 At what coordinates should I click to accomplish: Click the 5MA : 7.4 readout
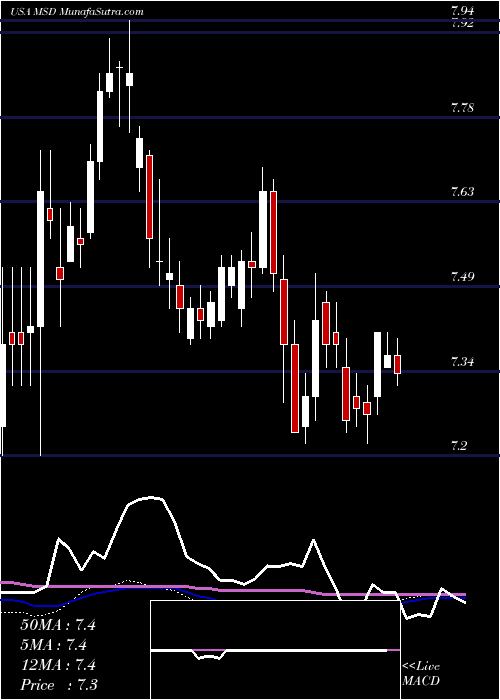point(53,645)
